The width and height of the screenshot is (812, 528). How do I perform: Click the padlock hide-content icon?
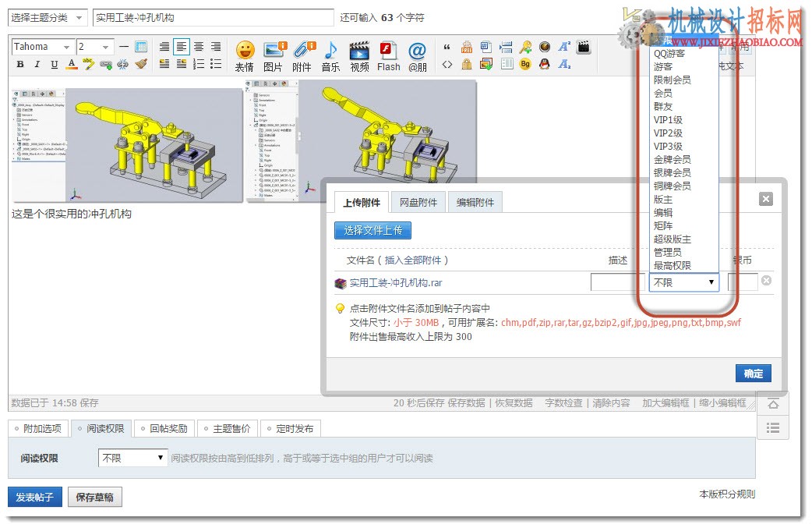[467, 64]
